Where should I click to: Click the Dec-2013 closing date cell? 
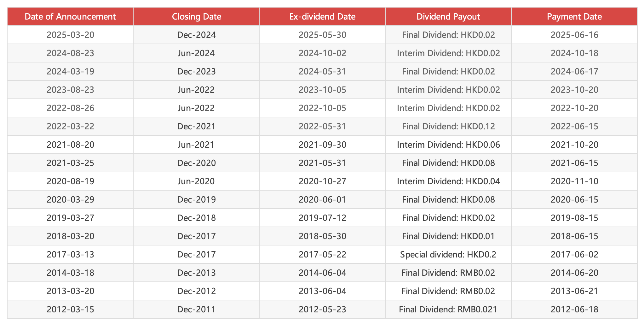tap(196, 273)
